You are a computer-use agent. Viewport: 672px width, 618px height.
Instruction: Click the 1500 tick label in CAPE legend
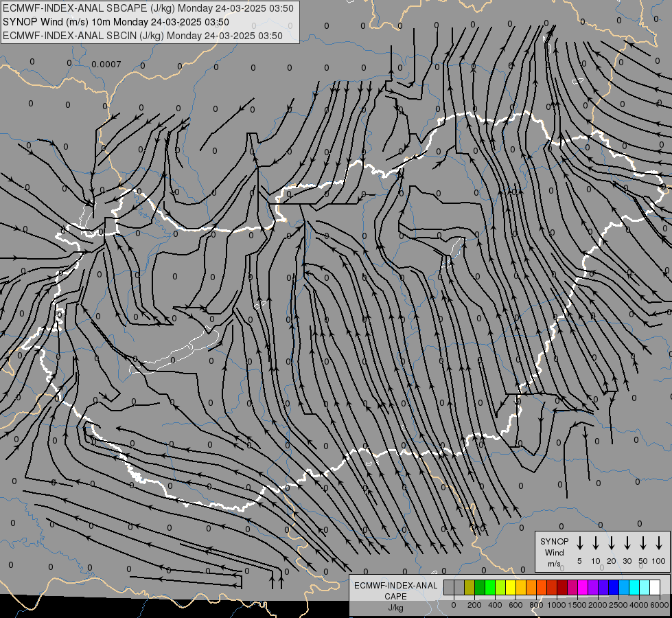577,605
